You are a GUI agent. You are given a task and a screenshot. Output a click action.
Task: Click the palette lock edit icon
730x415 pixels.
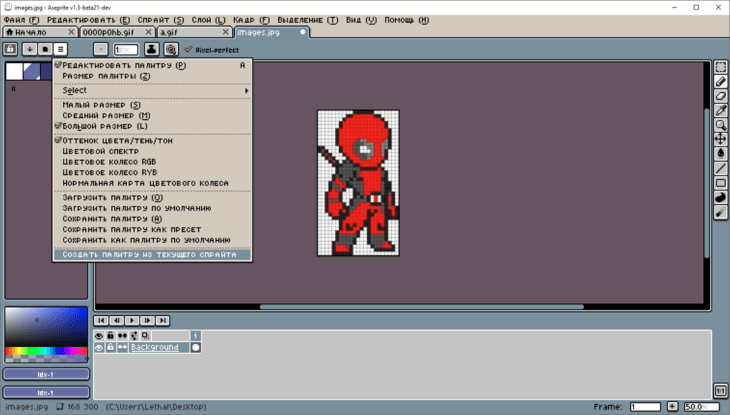[10, 49]
